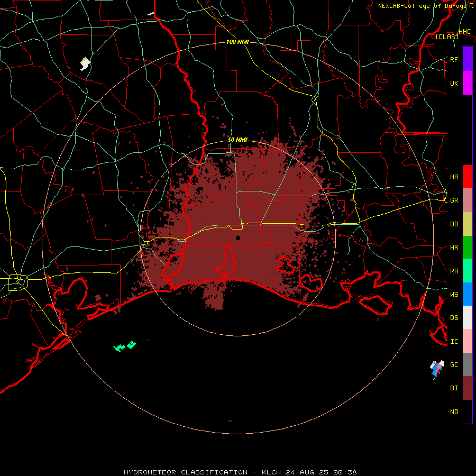Click the 'IC' legend label
This screenshot has height=476, width=476.
tap(454, 341)
